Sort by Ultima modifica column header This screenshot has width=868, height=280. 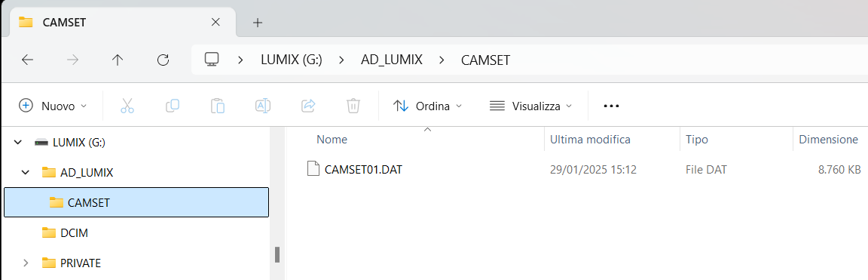coord(590,139)
